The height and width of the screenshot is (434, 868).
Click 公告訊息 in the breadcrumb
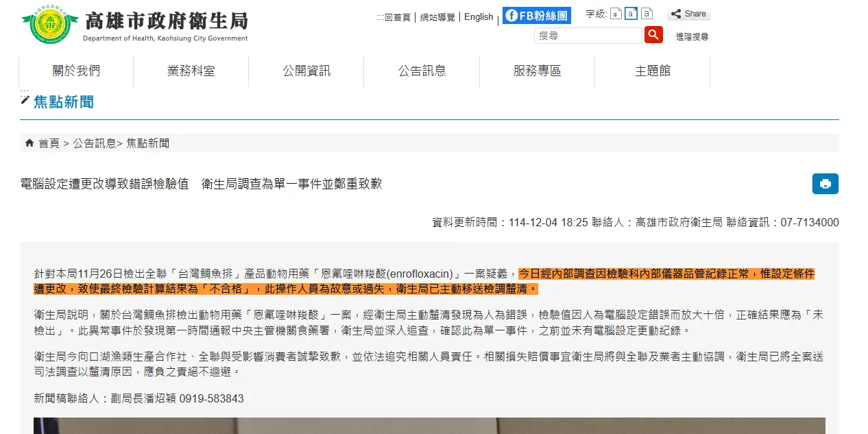click(95, 143)
